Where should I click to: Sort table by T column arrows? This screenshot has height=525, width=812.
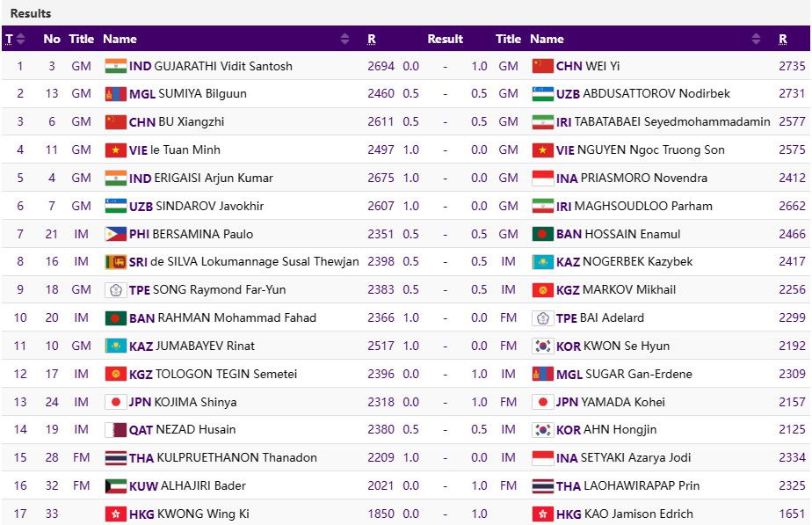(x=21, y=39)
